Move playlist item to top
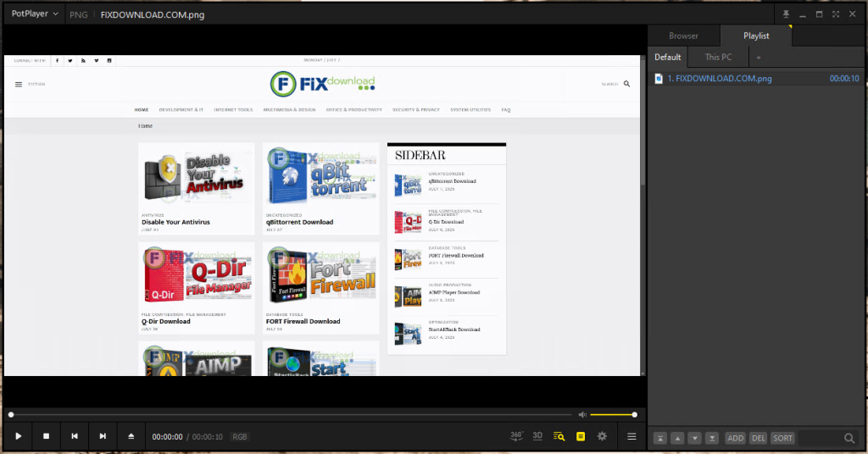 (660, 438)
